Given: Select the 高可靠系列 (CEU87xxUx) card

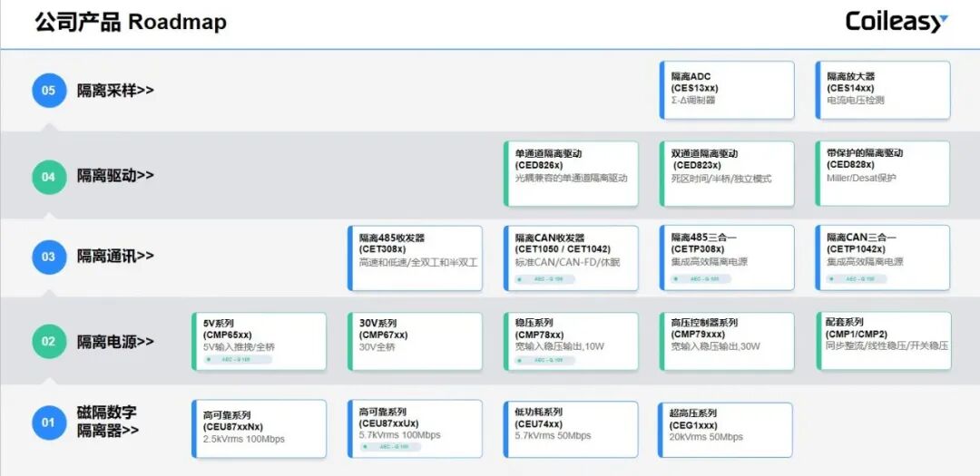Looking at the screenshot, I should point(415,429).
